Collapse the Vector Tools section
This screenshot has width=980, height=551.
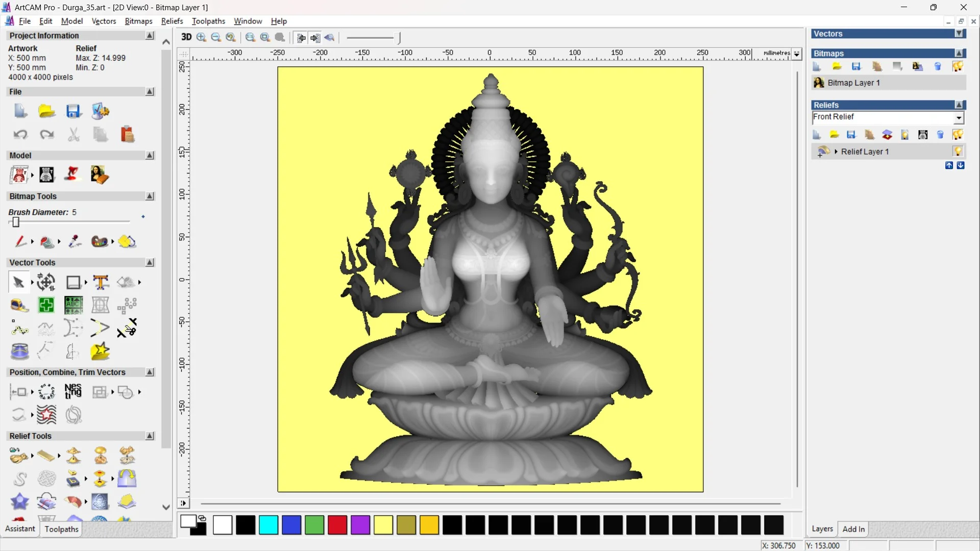tap(150, 262)
